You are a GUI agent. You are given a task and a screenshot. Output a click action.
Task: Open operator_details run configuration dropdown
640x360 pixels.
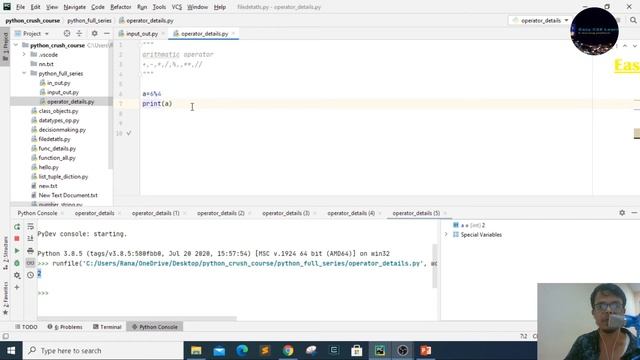540,20
